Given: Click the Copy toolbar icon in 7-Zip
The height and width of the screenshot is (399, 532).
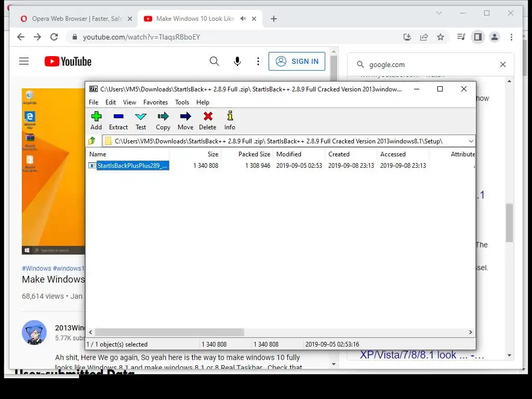Looking at the screenshot, I should click(x=163, y=121).
